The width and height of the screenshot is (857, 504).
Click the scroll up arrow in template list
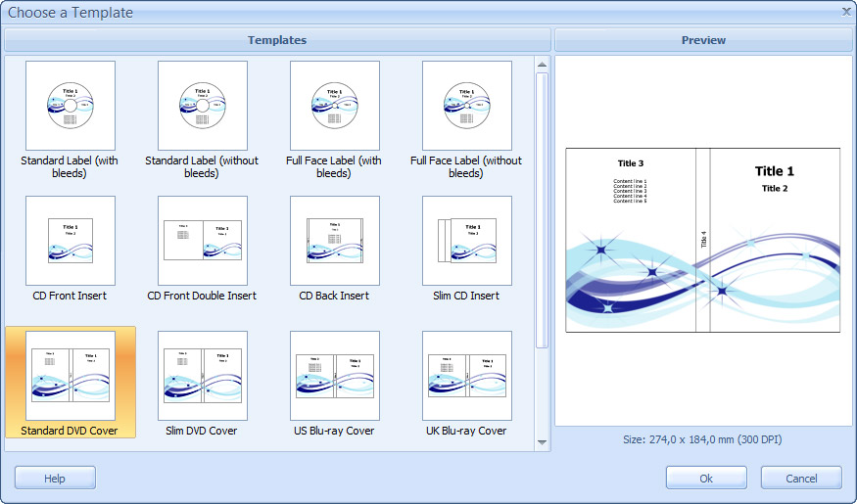(542, 65)
